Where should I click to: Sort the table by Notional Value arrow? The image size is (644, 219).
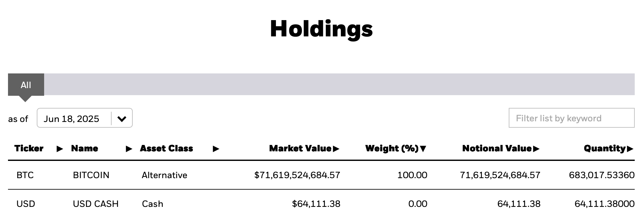(537, 148)
